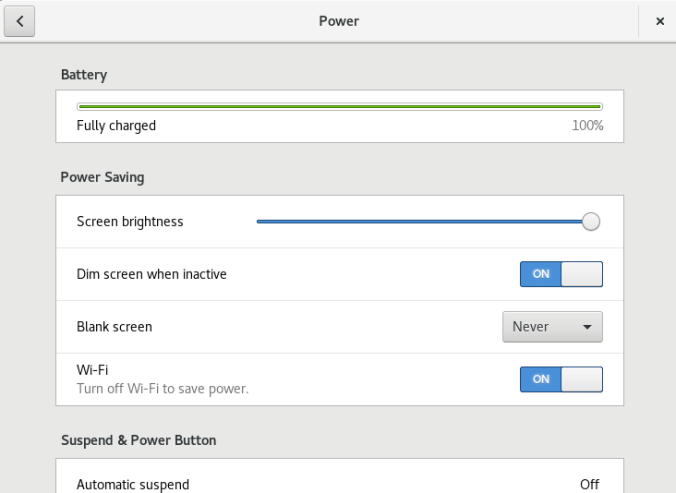676x493 pixels.
Task: Click the middle of the brightness track
Action: [x=420, y=222]
